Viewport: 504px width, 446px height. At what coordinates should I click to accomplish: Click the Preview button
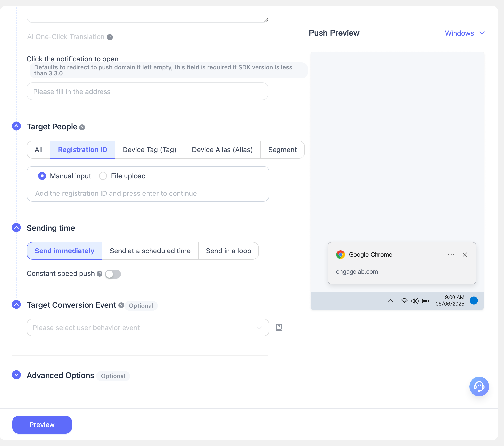[x=42, y=425]
